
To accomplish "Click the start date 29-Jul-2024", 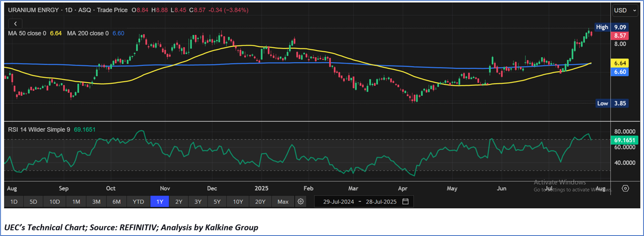I will pyautogui.click(x=338, y=202).
